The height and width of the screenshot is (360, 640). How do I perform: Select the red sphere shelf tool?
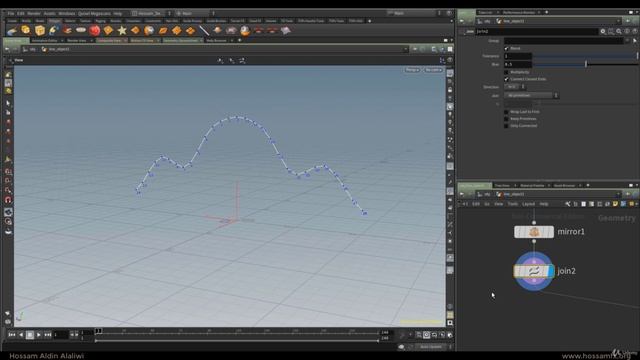(95, 30)
